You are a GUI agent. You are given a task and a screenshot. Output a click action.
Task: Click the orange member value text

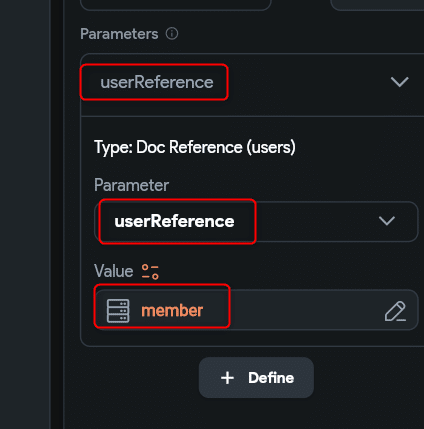172,311
